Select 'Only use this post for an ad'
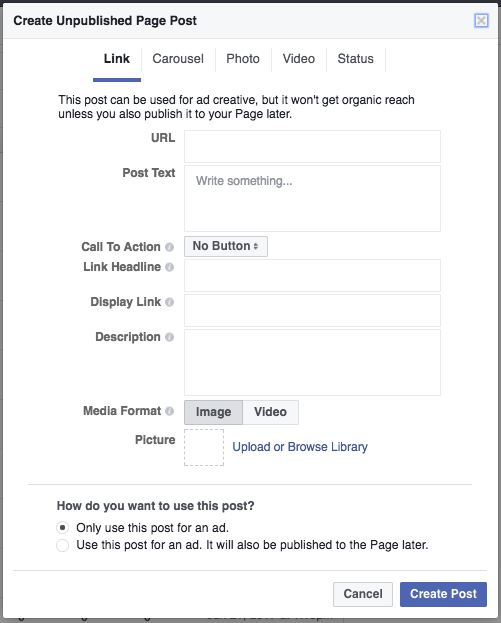 point(62,528)
